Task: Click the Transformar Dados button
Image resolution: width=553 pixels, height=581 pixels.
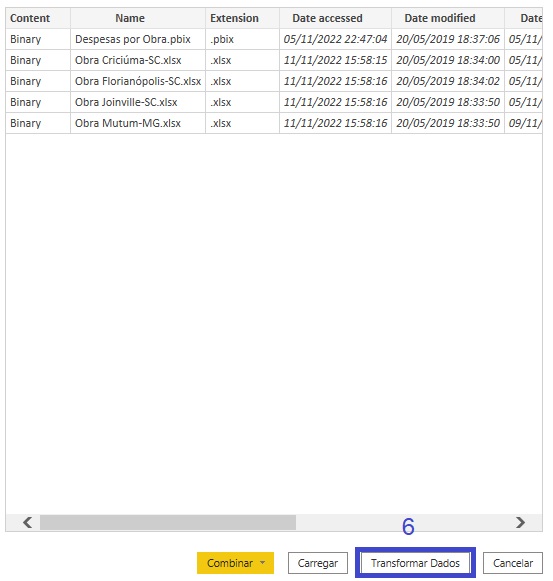Action: click(x=415, y=563)
